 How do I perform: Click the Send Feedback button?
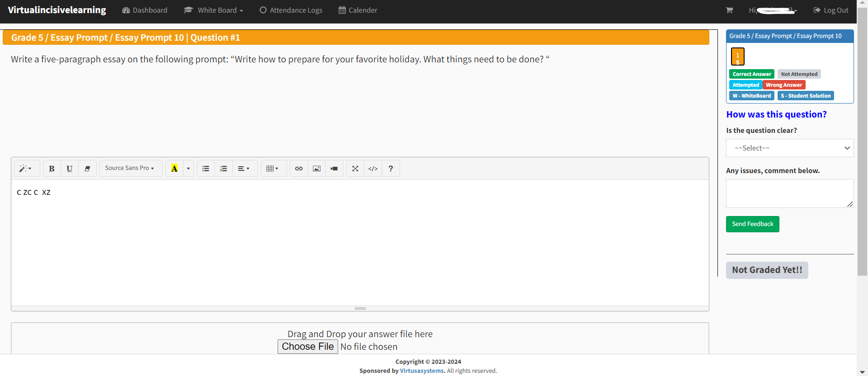tap(752, 224)
